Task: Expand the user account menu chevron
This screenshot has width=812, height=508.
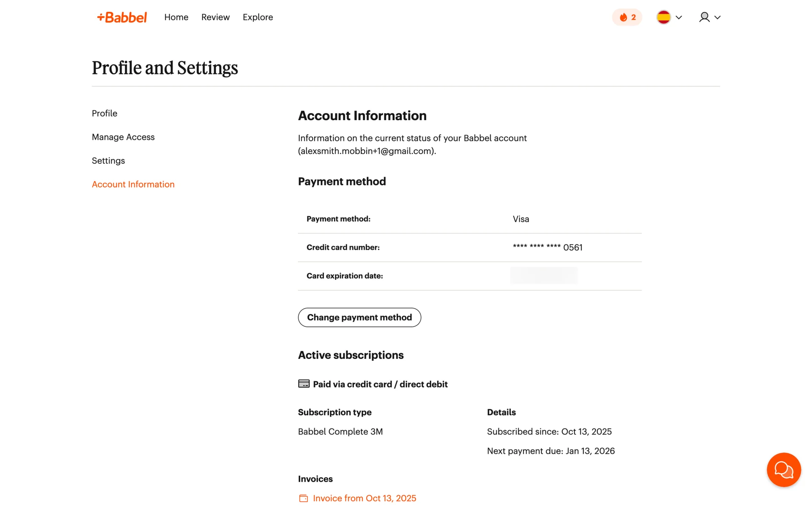Action: 717,17
